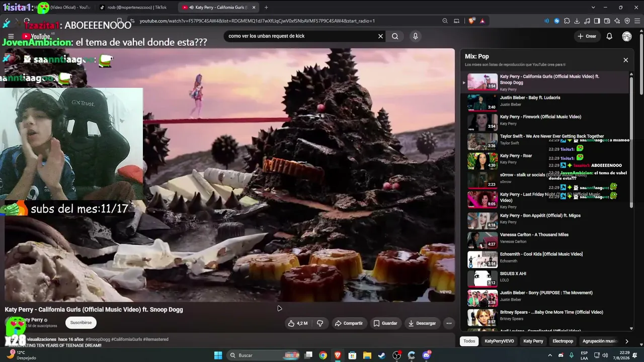Image resolution: width=644 pixels, height=362 pixels.
Task: Save the video with Guardar
Action: click(x=385, y=323)
